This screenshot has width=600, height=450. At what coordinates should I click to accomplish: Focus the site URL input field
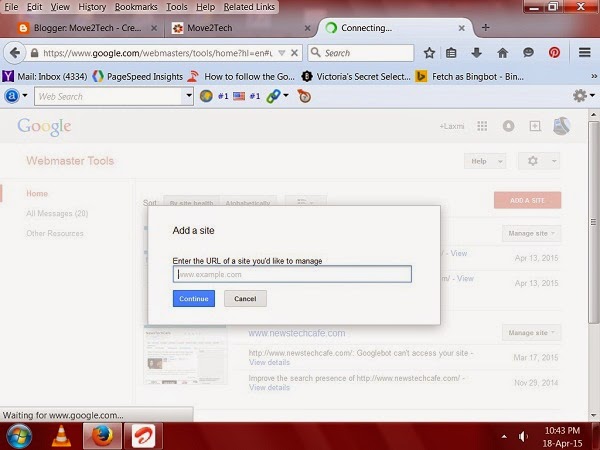point(292,274)
